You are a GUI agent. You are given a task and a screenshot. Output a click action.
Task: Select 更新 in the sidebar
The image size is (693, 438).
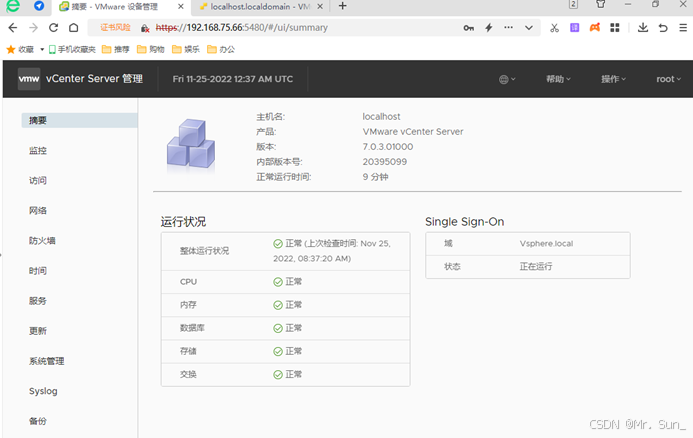38,331
